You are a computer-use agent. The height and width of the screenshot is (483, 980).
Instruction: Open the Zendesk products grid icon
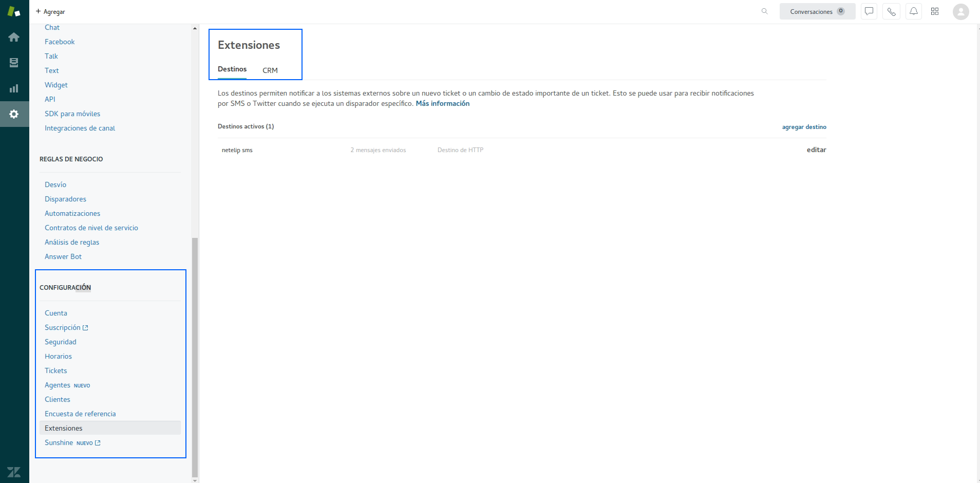click(x=935, y=11)
